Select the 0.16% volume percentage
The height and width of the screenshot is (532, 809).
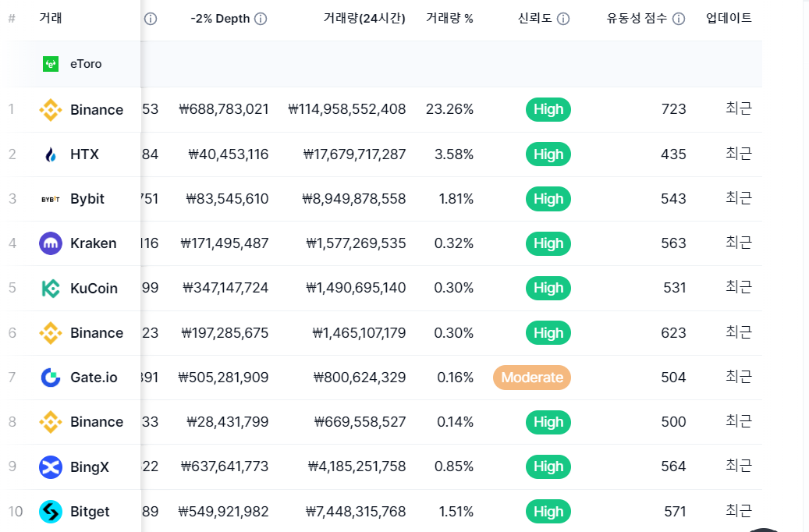pyautogui.click(x=455, y=378)
